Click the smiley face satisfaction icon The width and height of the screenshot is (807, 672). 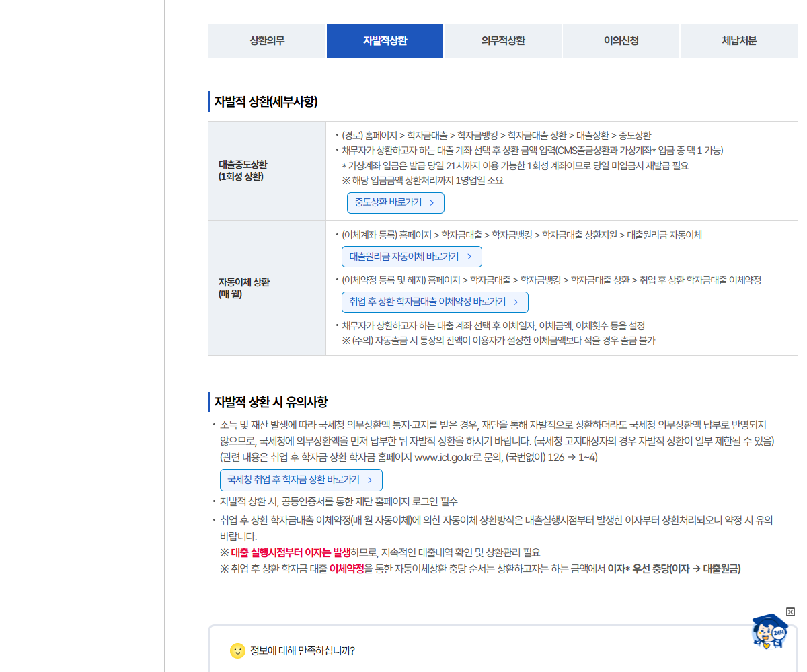tap(237, 650)
